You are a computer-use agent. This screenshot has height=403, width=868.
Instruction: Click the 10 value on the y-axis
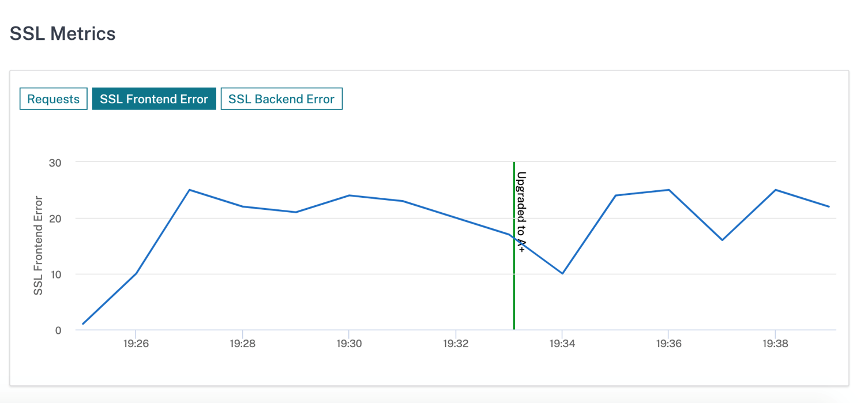(55, 274)
